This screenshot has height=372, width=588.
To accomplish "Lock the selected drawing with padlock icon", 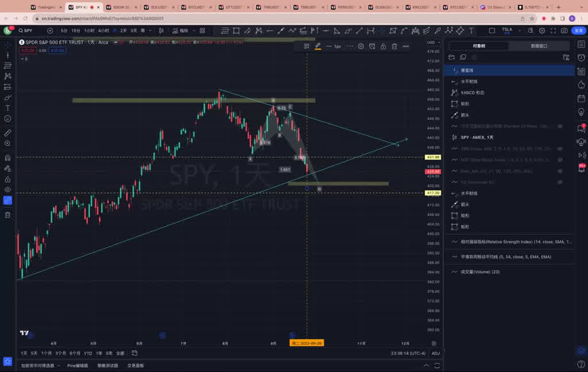I will coord(383,46).
